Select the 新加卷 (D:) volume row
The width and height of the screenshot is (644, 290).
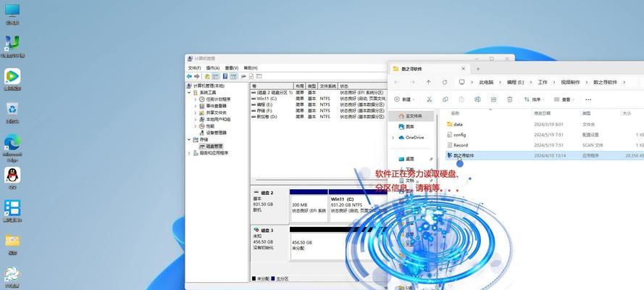[319, 117]
